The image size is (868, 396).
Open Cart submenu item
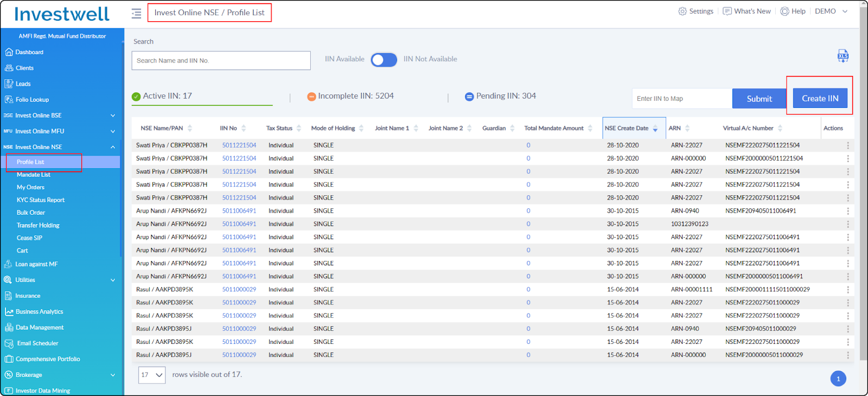click(x=22, y=251)
